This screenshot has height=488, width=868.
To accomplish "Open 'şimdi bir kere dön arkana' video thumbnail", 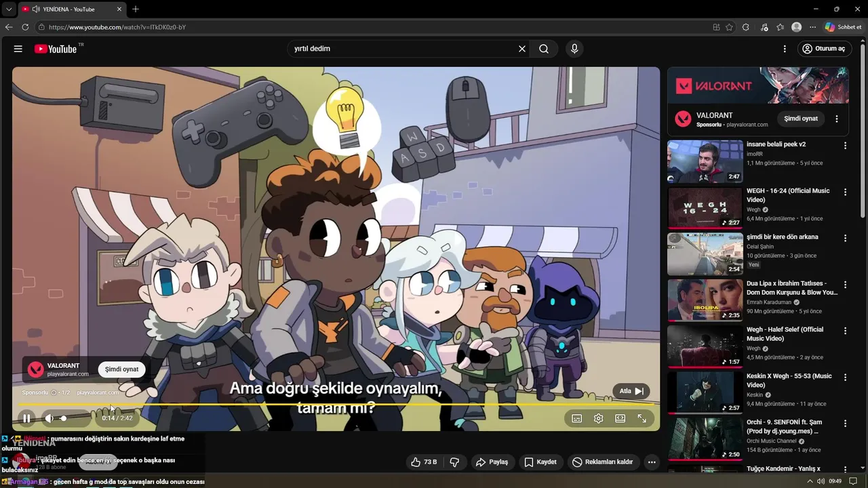I will [705, 254].
